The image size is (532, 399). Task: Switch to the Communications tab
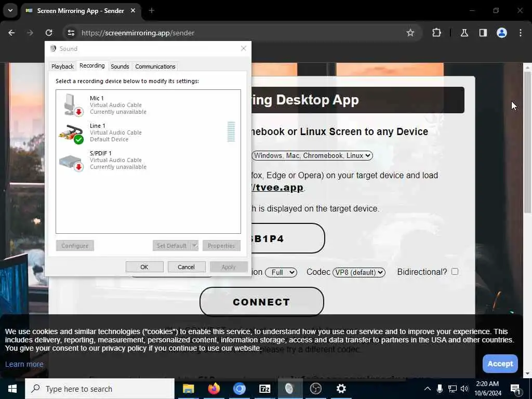(155, 66)
